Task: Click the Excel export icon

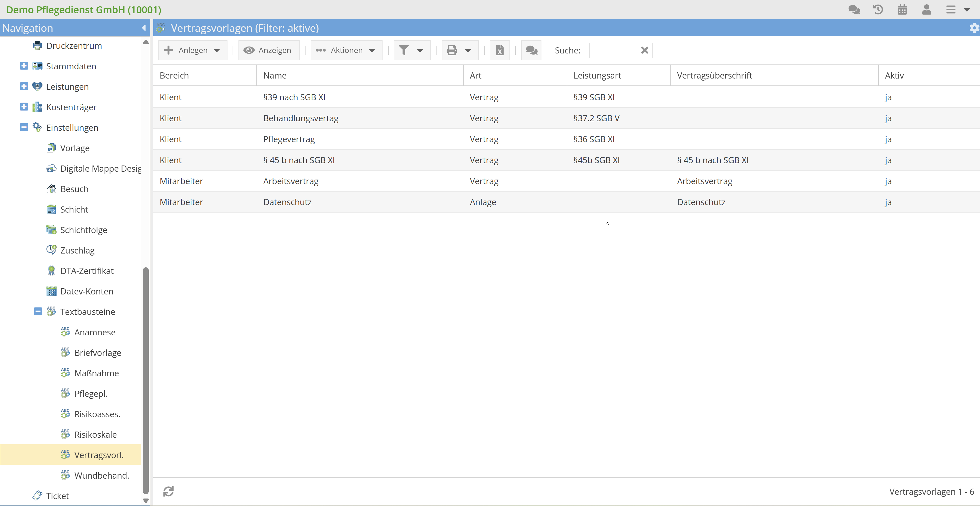Action: (x=499, y=50)
